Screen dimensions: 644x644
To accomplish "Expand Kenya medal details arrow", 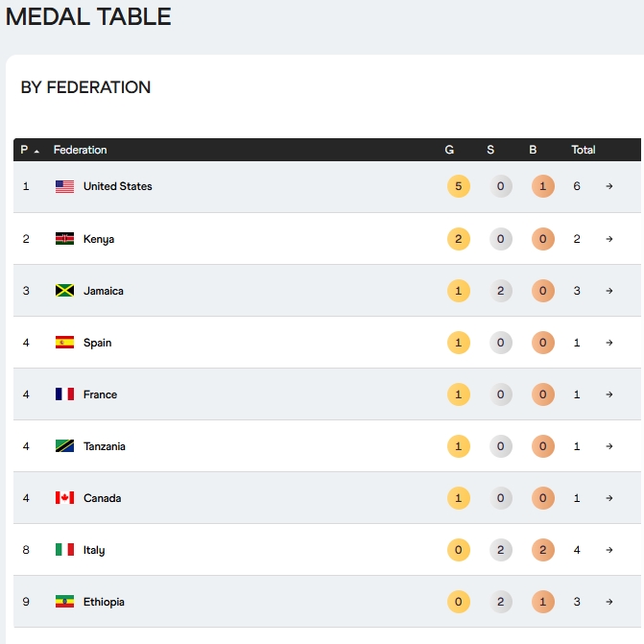I will 609,239.
